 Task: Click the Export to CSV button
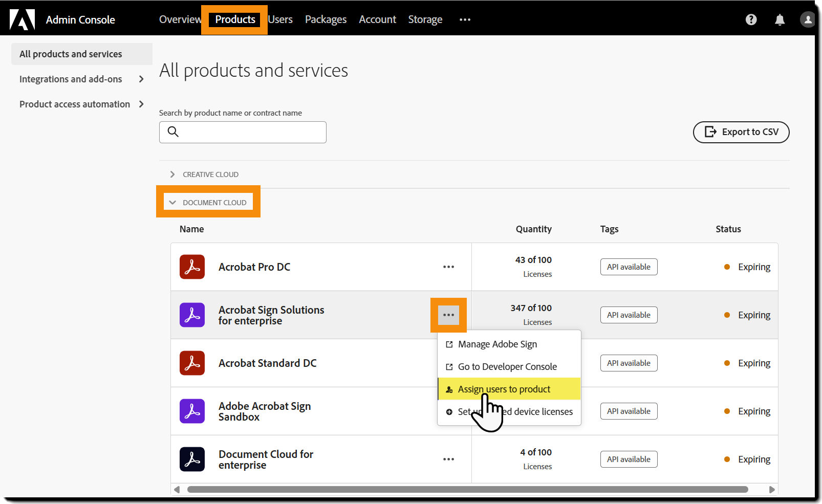pyautogui.click(x=741, y=132)
